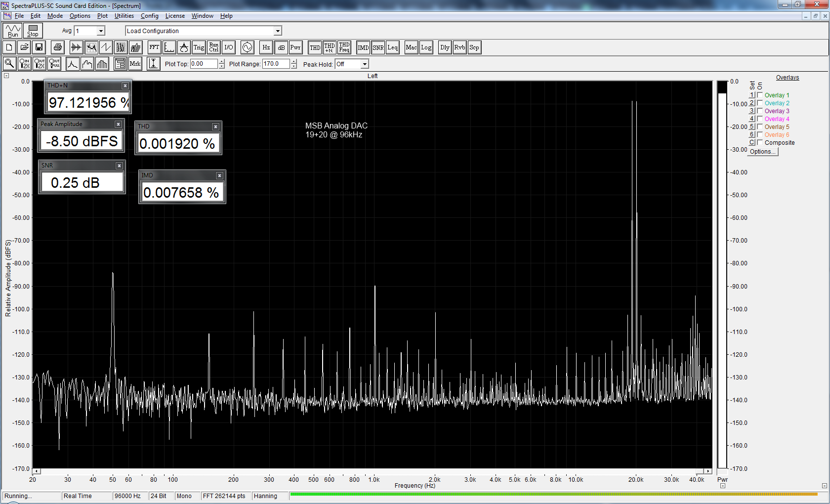This screenshot has width=830, height=504.
Task: Click the Mrk markers icon
Action: tap(135, 64)
